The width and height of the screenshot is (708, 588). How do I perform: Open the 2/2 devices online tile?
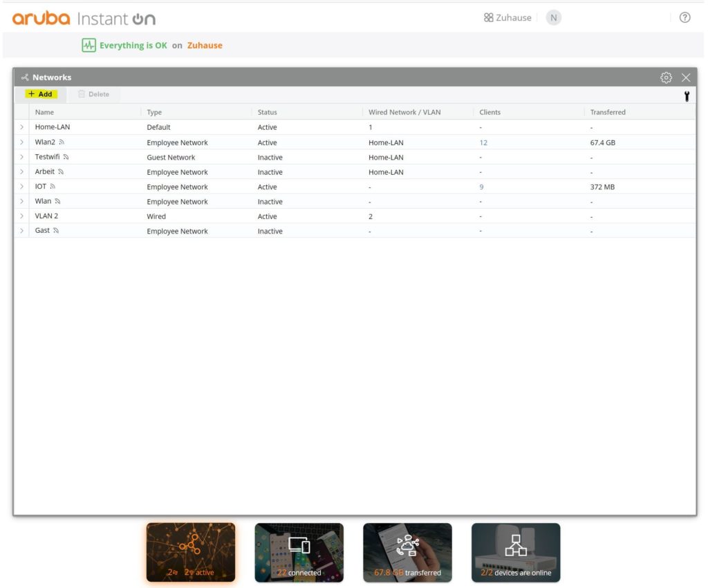(x=516, y=552)
